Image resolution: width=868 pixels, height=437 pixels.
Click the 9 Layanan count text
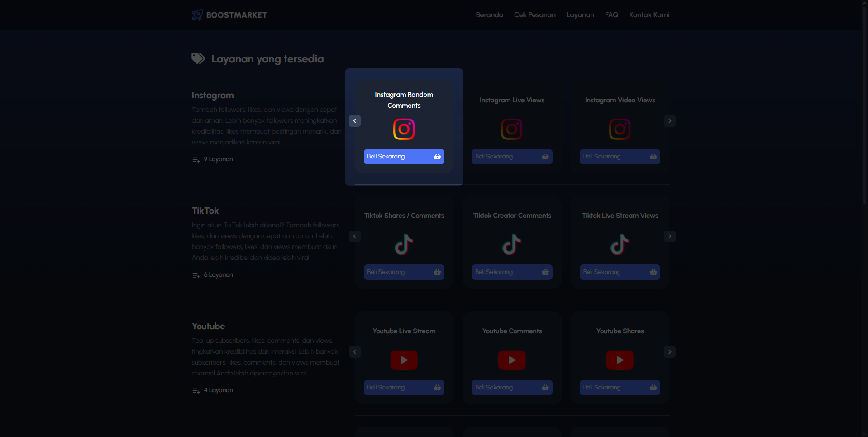pyautogui.click(x=218, y=159)
